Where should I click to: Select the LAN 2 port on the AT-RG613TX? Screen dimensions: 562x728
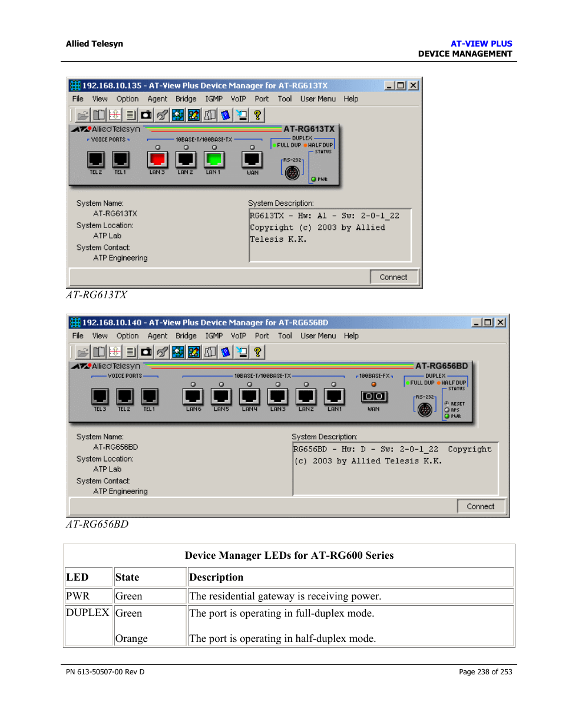(186, 160)
